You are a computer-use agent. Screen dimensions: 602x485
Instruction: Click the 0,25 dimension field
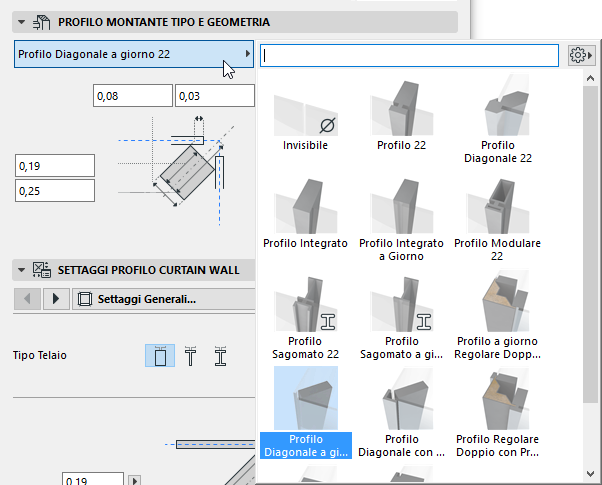coord(55,190)
